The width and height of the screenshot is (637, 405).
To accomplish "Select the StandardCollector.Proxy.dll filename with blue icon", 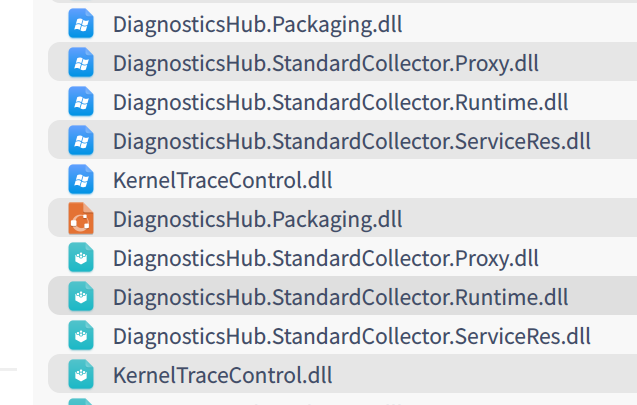I will [326, 63].
